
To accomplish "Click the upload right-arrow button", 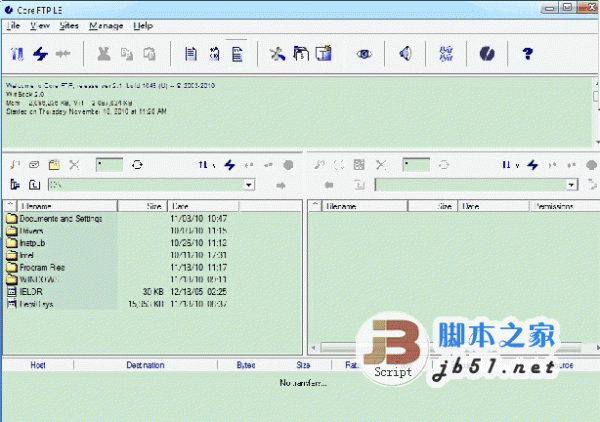I will click(281, 186).
